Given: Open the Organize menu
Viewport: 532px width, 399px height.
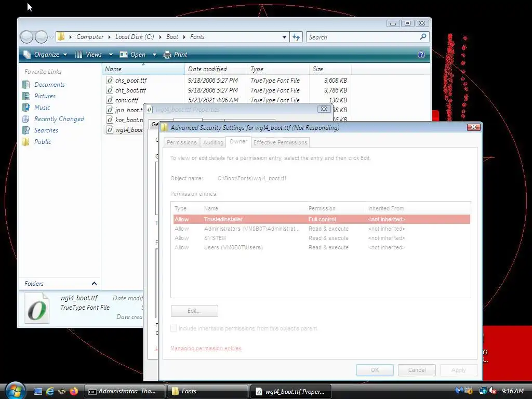Looking at the screenshot, I should [x=46, y=54].
